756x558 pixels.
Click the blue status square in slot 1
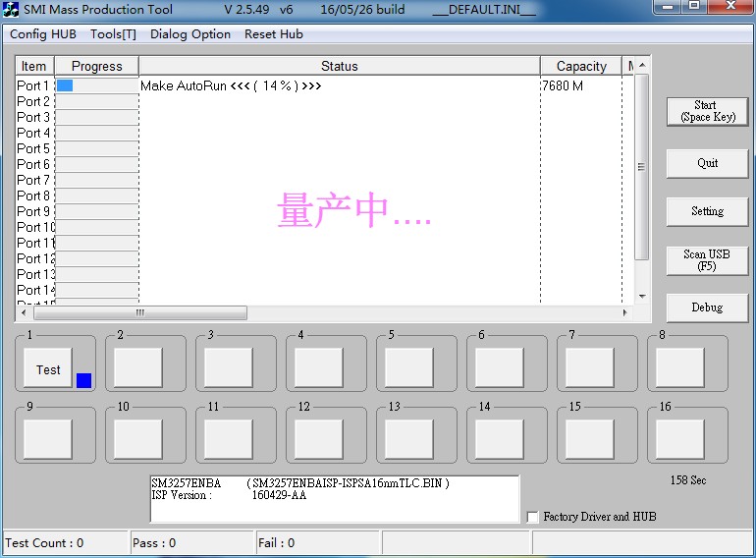click(x=83, y=380)
